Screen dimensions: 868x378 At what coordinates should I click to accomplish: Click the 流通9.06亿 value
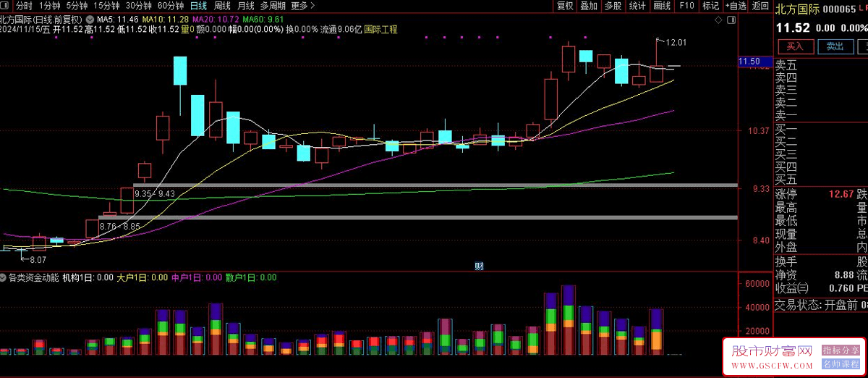point(340,30)
